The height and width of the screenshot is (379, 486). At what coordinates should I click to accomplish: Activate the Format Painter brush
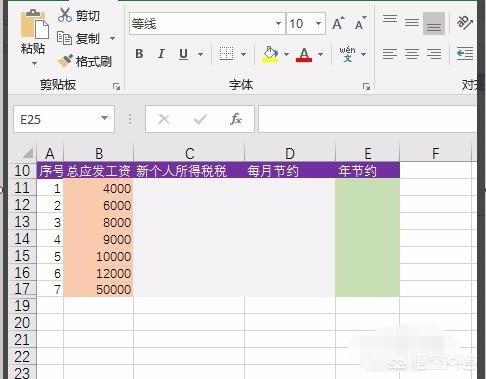coord(65,61)
